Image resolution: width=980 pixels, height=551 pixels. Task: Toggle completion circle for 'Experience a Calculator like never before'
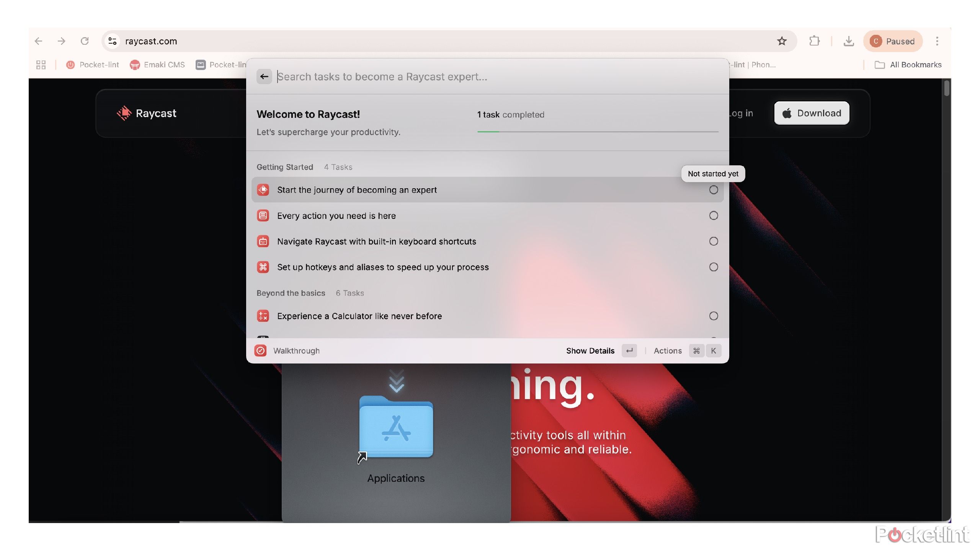pos(714,316)
